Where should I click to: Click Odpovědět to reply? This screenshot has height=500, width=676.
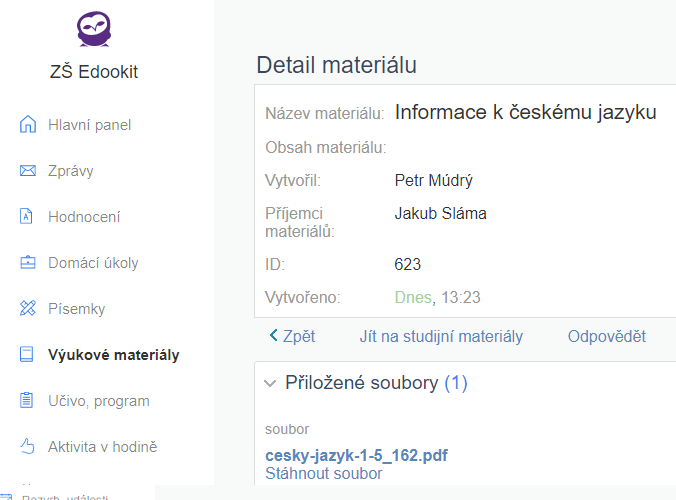(606, 337)
